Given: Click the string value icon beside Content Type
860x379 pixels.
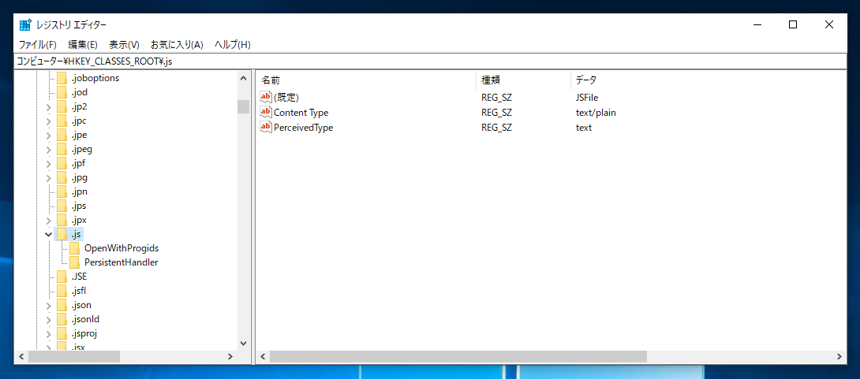Looking at the screenshot, I should 266,112.
